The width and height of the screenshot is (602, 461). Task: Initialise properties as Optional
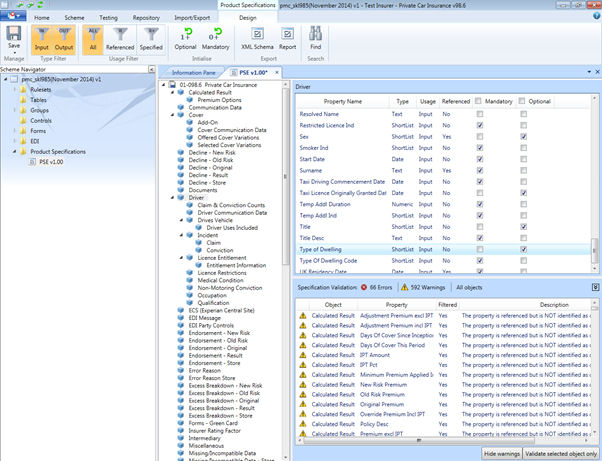tap(186, 40)
